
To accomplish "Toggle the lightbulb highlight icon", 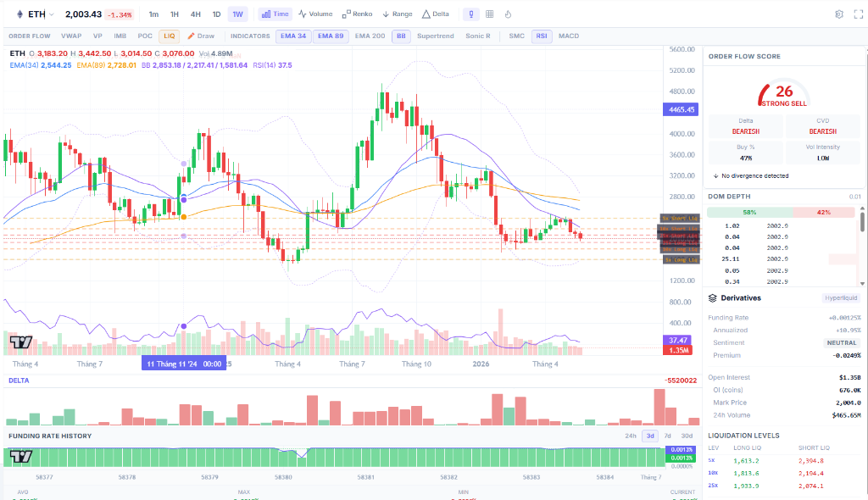I will click(x=471, y=14).
